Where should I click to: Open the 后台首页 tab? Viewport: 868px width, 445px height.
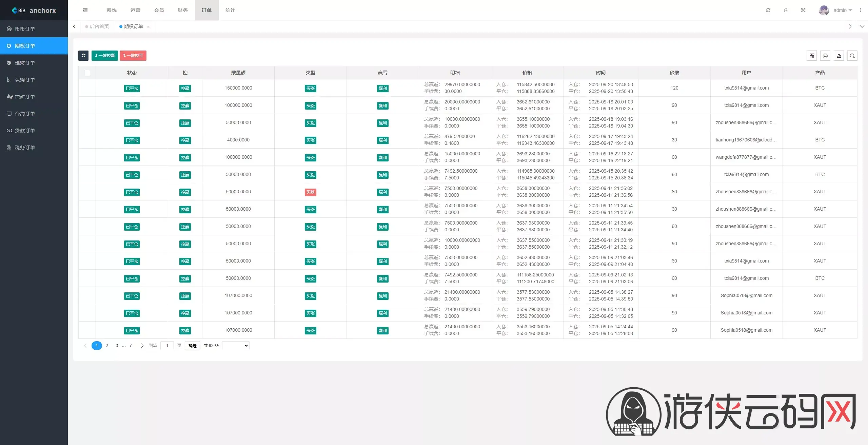pos(99,26)
